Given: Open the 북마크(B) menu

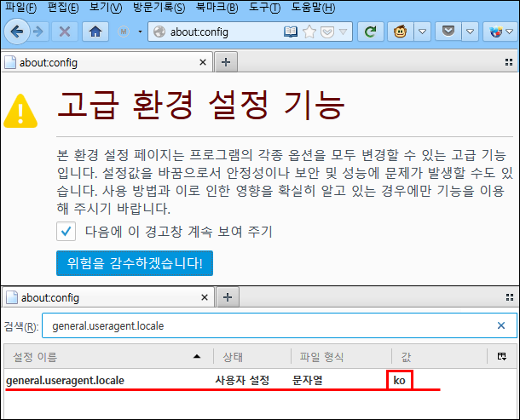Looking at the screenshot, I should [217, 8].
